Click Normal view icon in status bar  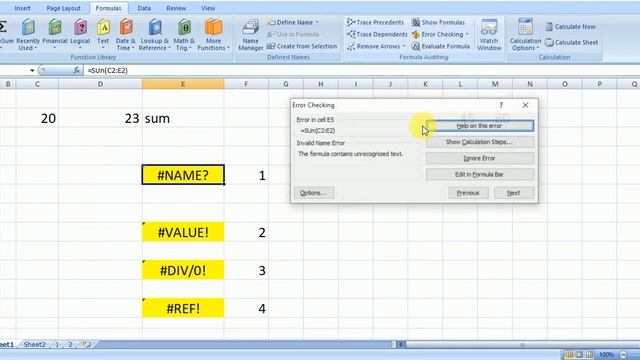click(x=569, y=354)
